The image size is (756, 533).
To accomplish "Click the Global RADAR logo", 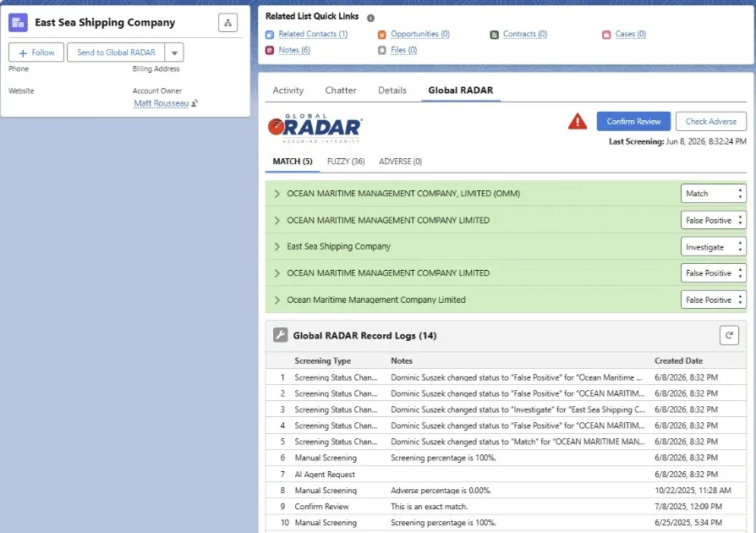I will coord(315,129).
